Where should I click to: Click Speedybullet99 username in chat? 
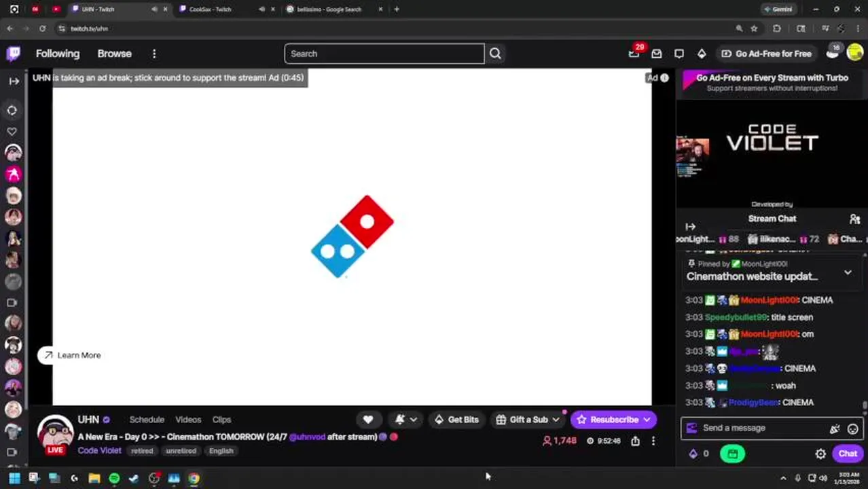(736, 317)
